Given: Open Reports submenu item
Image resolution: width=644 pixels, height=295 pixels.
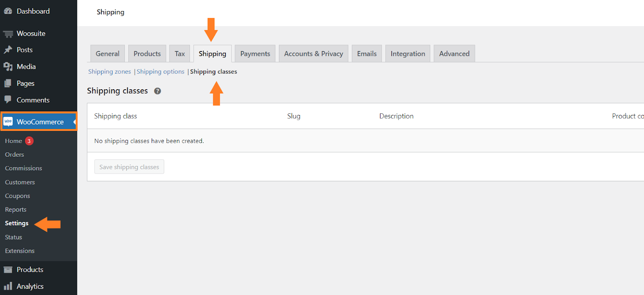Looking at the screenshot, I should 16,209.
